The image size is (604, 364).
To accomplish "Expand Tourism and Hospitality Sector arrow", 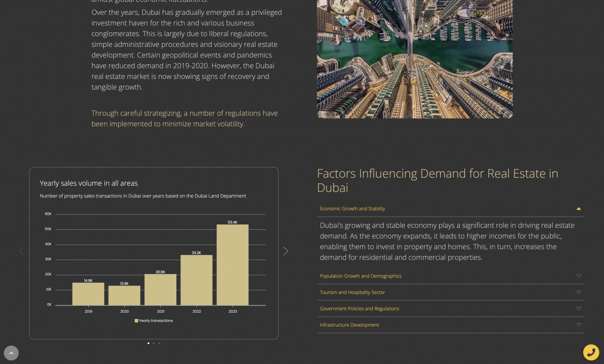I will pos(579,292).
